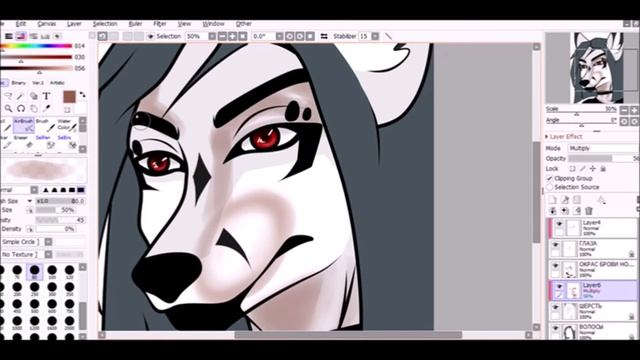Open the rotation angle dropdown at 0.0°

click(279, 36)
